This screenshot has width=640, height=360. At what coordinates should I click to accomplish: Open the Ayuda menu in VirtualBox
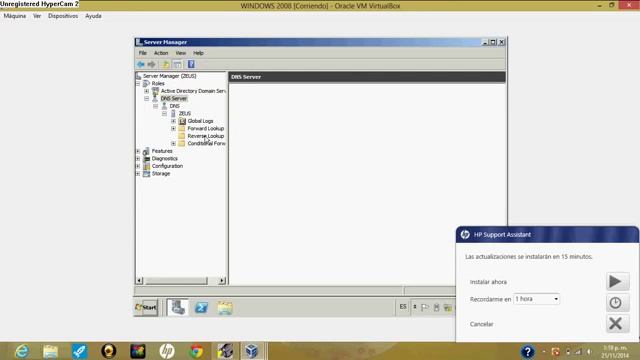coord(93,16)
